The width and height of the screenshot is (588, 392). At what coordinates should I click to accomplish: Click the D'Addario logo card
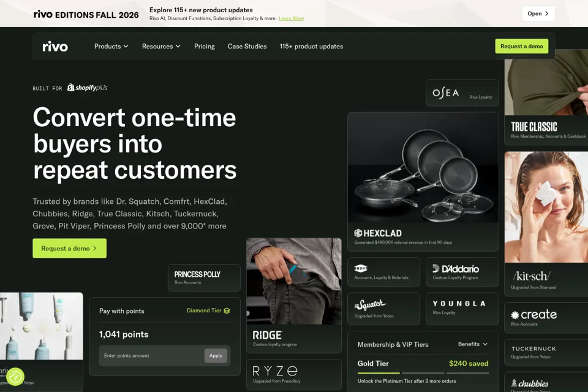[x=462, y=272]
